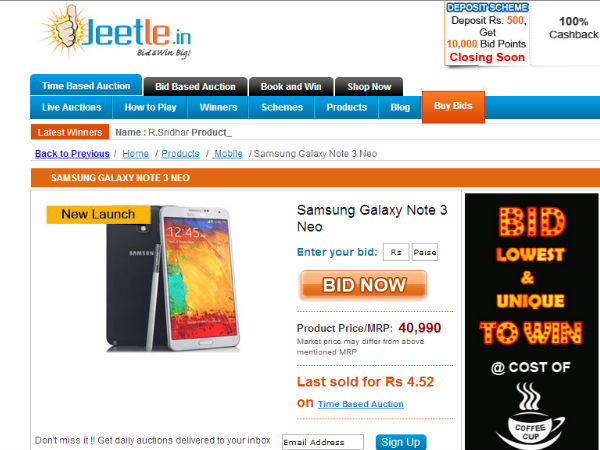Click the Email Address input field

(323, 442)
